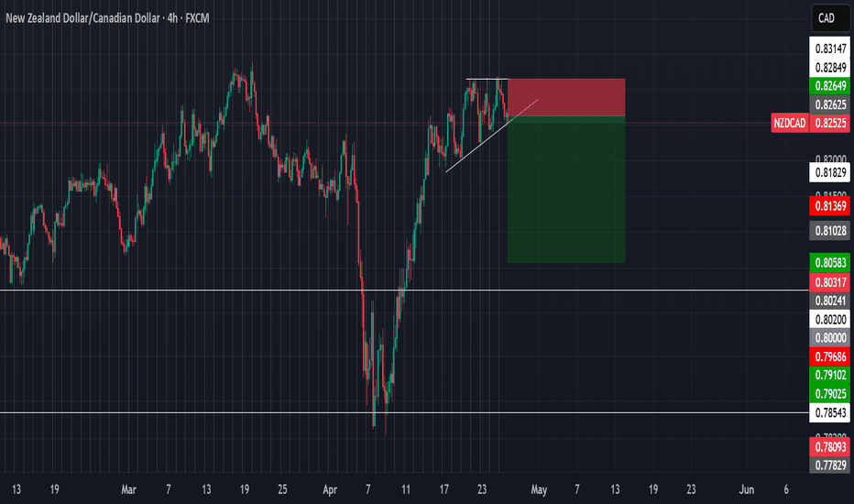The image size is (854, 504).
Task: Select the 0.82849 price label
Action: [x=830, y=68]
